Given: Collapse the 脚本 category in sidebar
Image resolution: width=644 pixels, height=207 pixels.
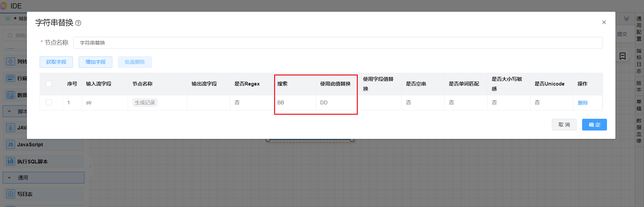Looking at the screenshot, I should [9, 111].
